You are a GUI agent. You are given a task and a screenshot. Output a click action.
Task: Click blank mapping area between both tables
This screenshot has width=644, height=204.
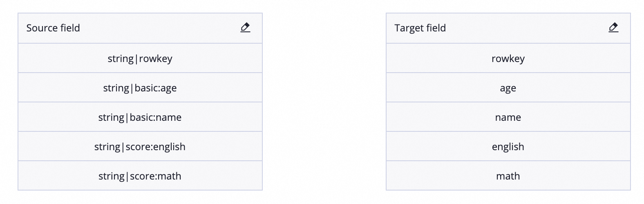pyautogui.click(x=324, y=102)
